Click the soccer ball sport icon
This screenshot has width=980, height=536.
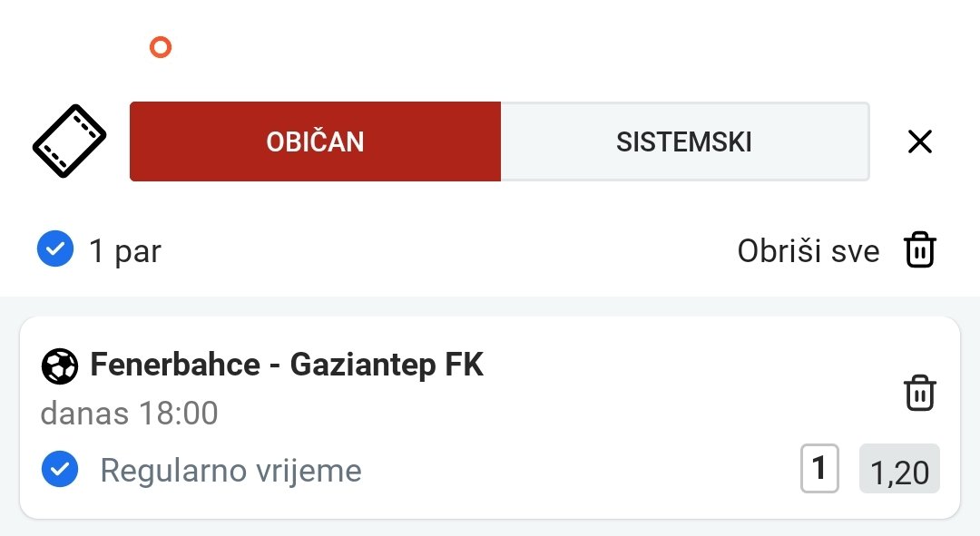[x=60, y=366]
